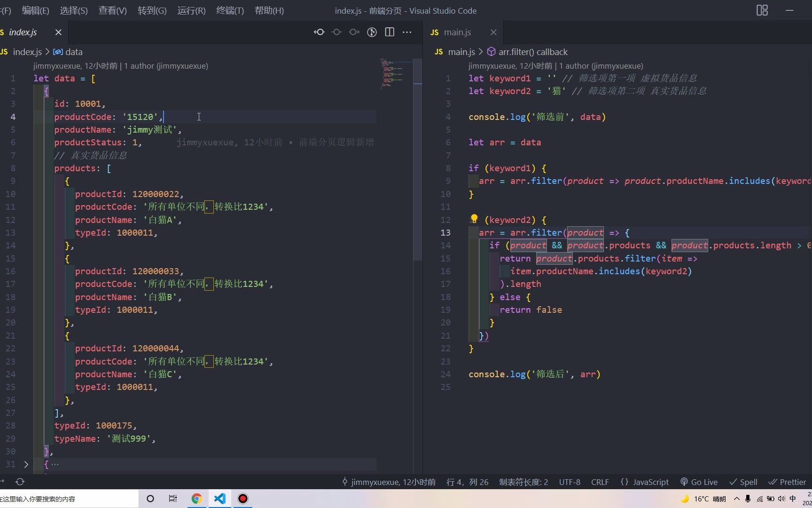Click the microphone tray icon
This screenshot has height=508, width=812.
[x=748, y=499]
